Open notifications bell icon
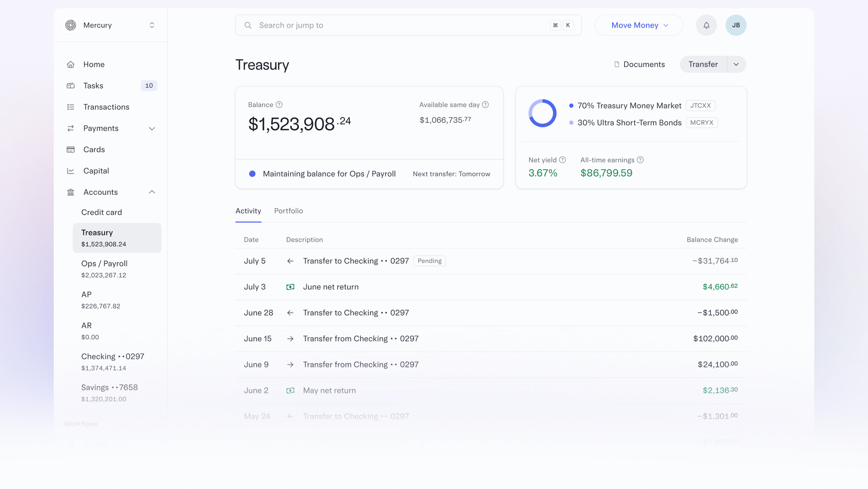 [706, 25]
